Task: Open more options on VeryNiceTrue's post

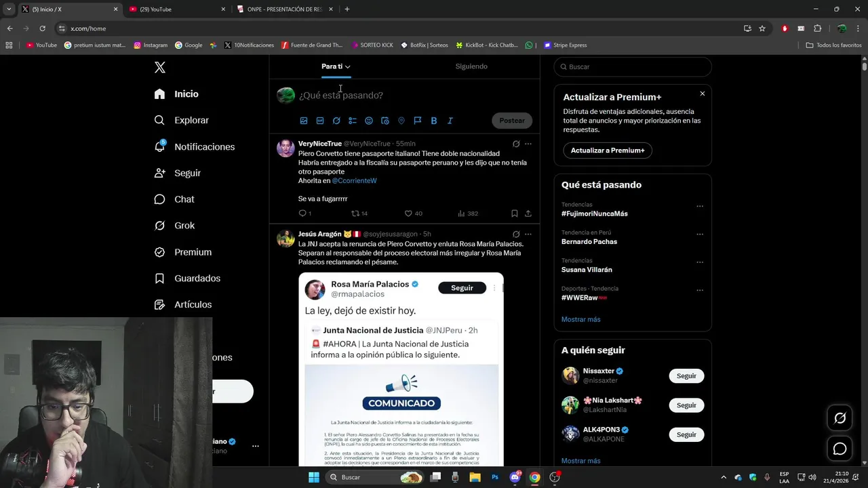Action: pyautogui.click(x=528, y=144)
